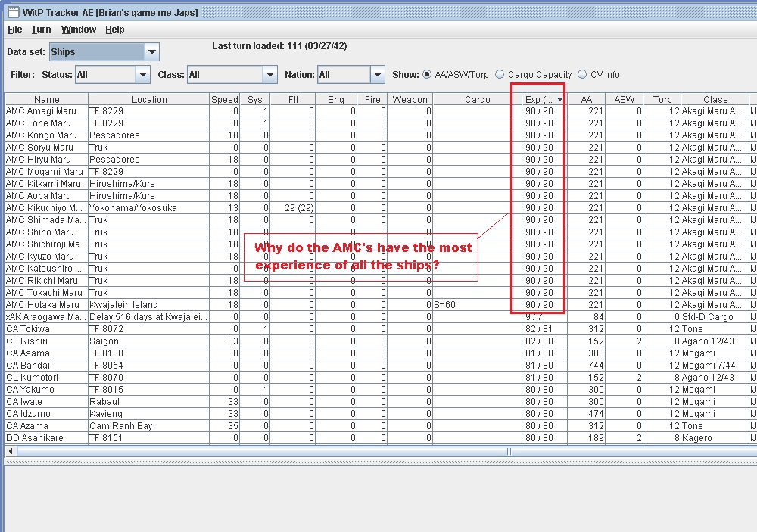Open the Turn menu

coord(41,30)
